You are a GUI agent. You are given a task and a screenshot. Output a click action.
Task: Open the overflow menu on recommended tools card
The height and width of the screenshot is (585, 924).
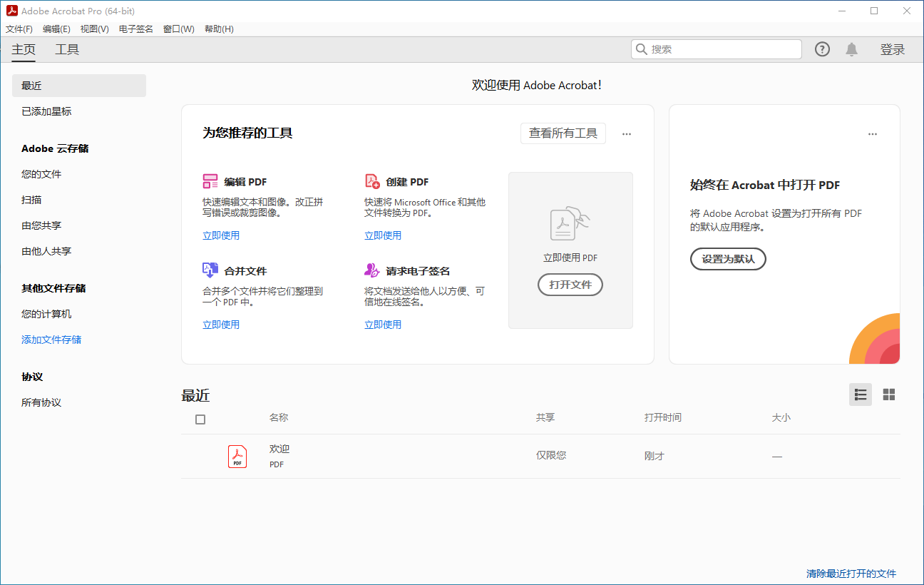[626, 133]
